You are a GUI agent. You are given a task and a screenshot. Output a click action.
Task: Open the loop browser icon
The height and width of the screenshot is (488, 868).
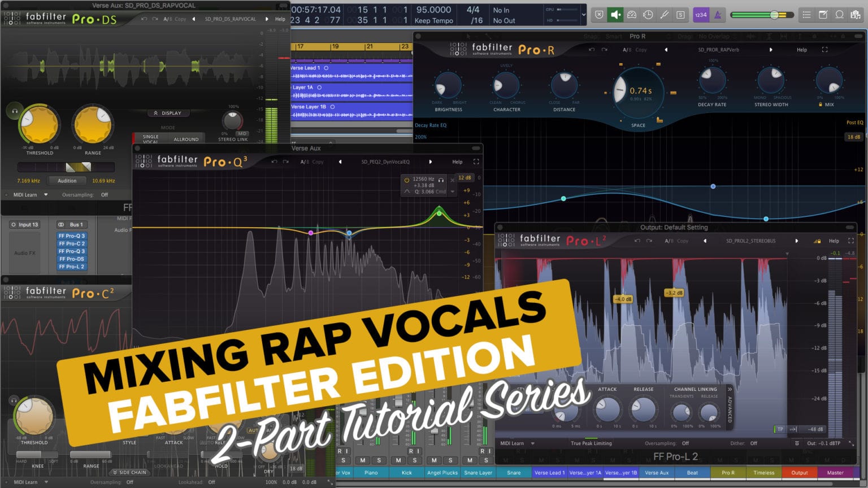(x=839, y=15)
